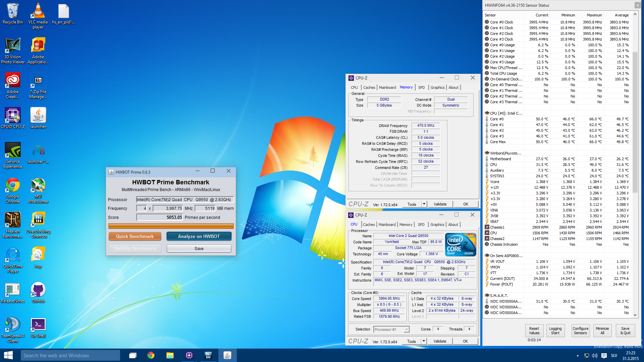Launch Heaven Benchmark desktop icon
The image size is (644, 362).
pyautogui.click(x=13, y=225)
